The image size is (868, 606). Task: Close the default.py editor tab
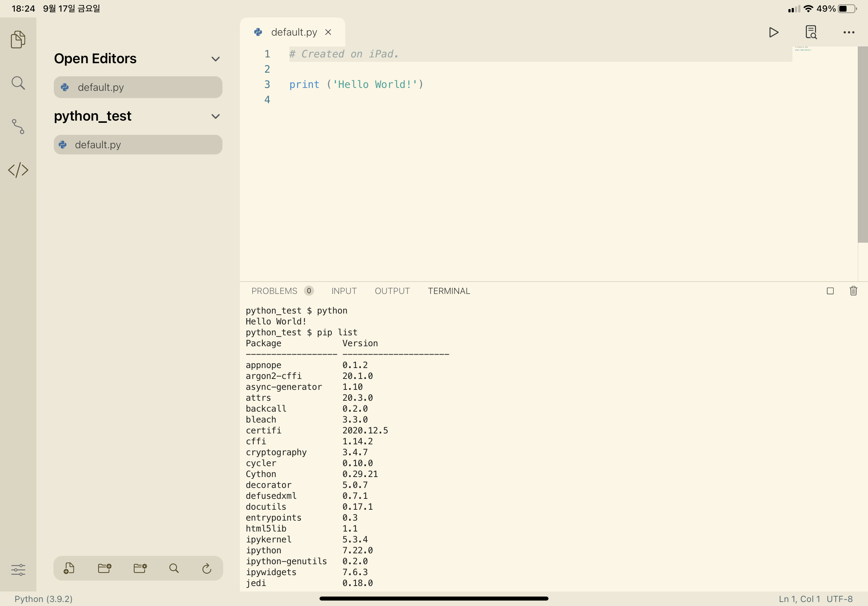pos(328,32)
